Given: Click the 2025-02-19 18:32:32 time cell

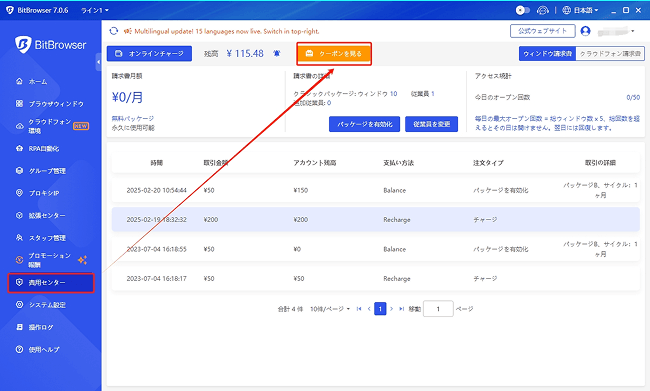Looking at the screenshot, I should point(157,220).
